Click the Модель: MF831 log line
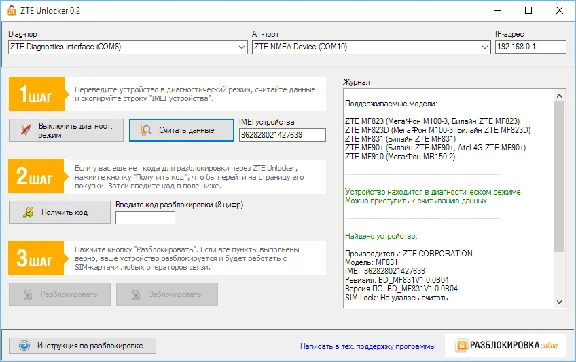 (371, 262)
